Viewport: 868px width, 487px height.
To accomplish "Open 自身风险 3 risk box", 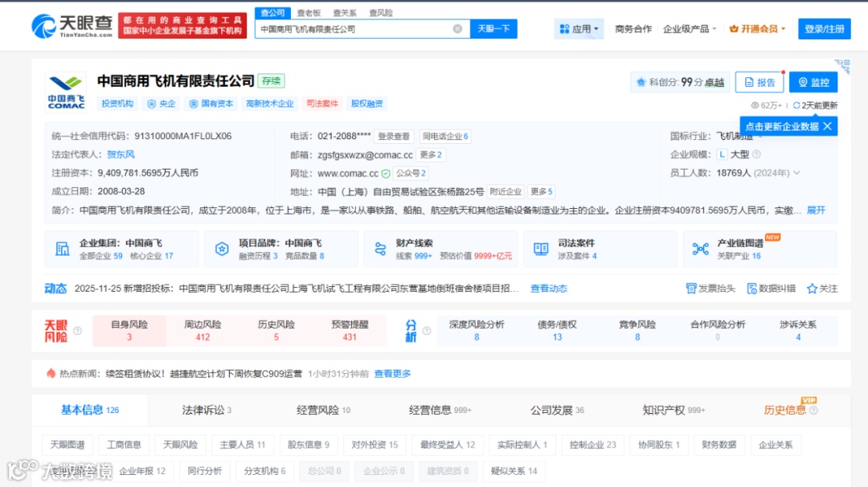I will (129, 330).
